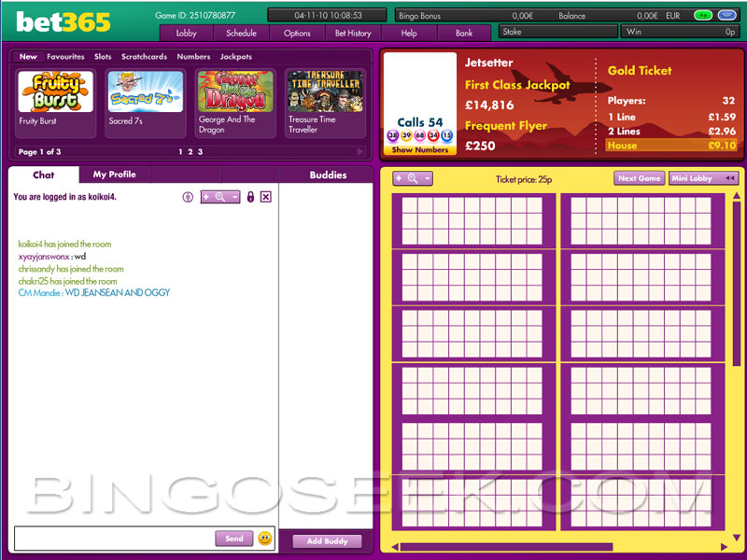This screenshot has width=747, height=560.
Task: Click the ticket horizontal scrollbar thumb
Action: [507, 546]
